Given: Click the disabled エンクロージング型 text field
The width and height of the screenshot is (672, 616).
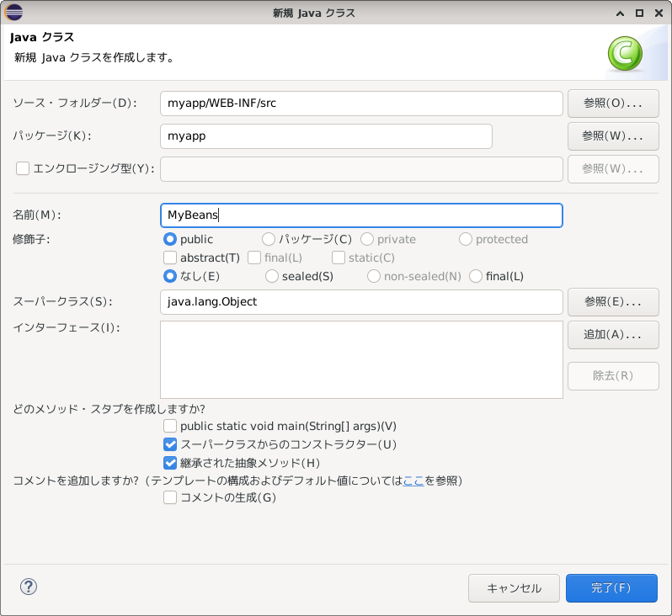Looking at the screenshot, I should (x=361, y=169).
